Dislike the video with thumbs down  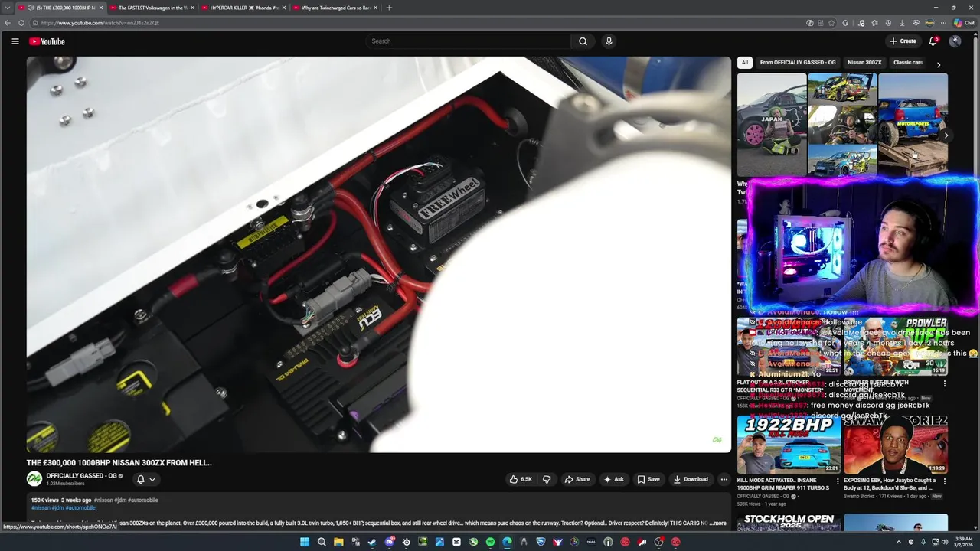(547, 479)
